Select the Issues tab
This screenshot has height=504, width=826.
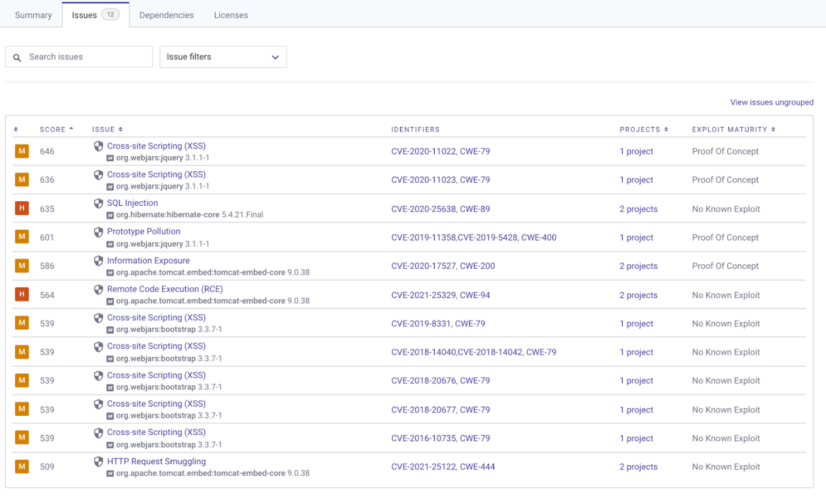click(95, 15)
